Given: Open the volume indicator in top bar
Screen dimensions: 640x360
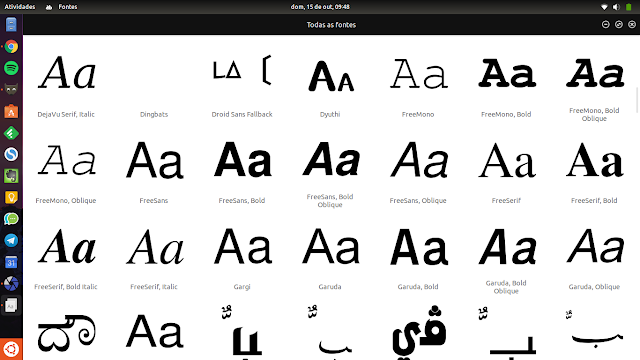Looking at the screenshot, I should point(616,7).
